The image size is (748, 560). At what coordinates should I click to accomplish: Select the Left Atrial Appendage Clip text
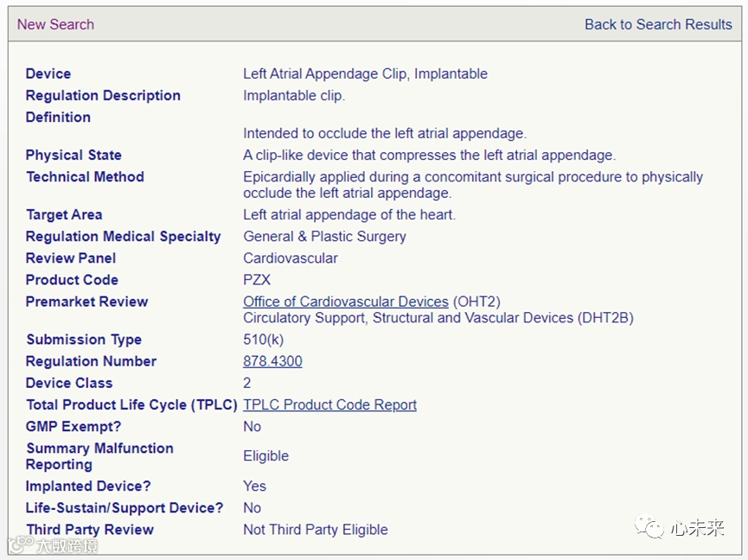click(x=365, y=73)
